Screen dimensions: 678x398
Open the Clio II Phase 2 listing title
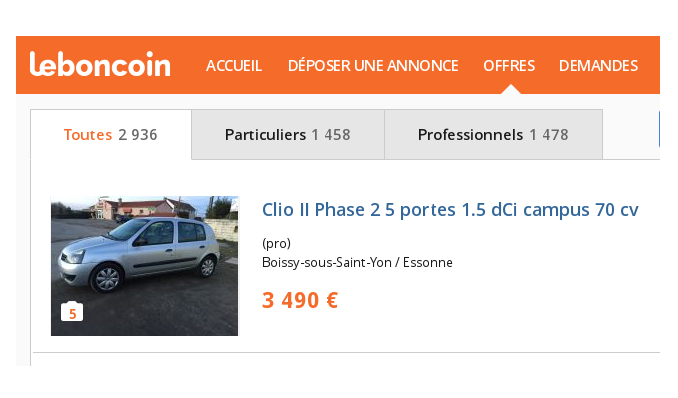click(x=450, y=210)
